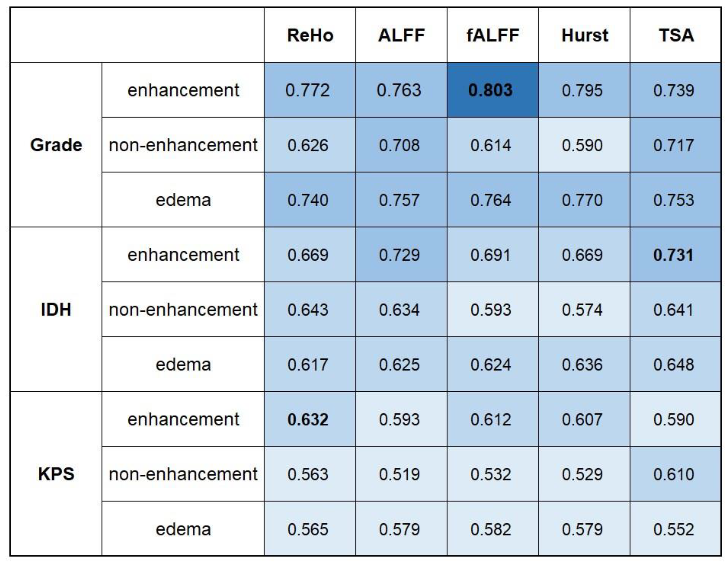Select the Grade row group label
This screenshot has height=567, width=728.
[56, 145]
